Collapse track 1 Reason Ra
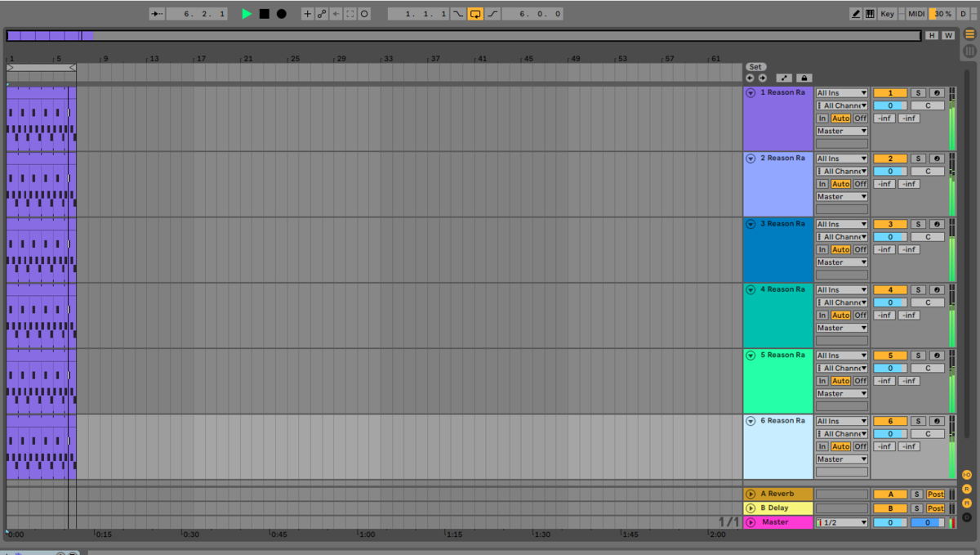The width and height of the screenshot is (980, 555). (751, 93)
